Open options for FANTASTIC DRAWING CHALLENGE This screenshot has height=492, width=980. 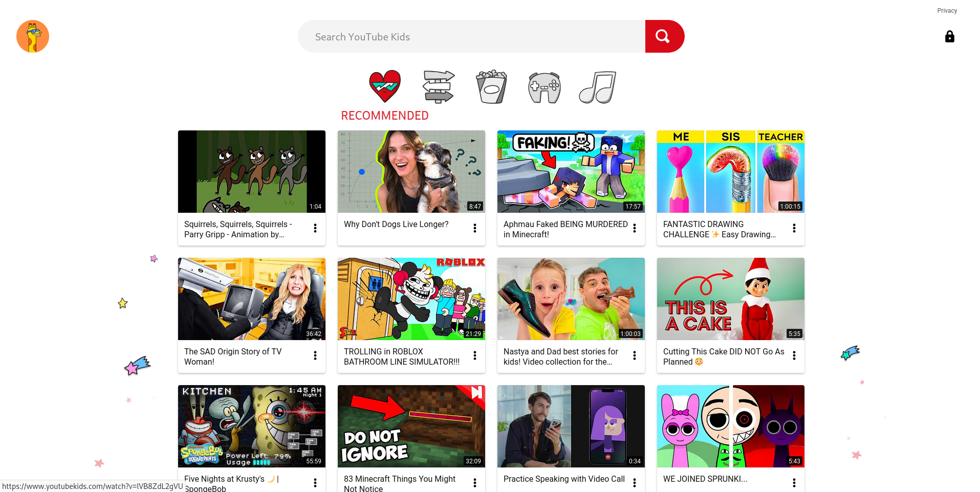point(794,228)
